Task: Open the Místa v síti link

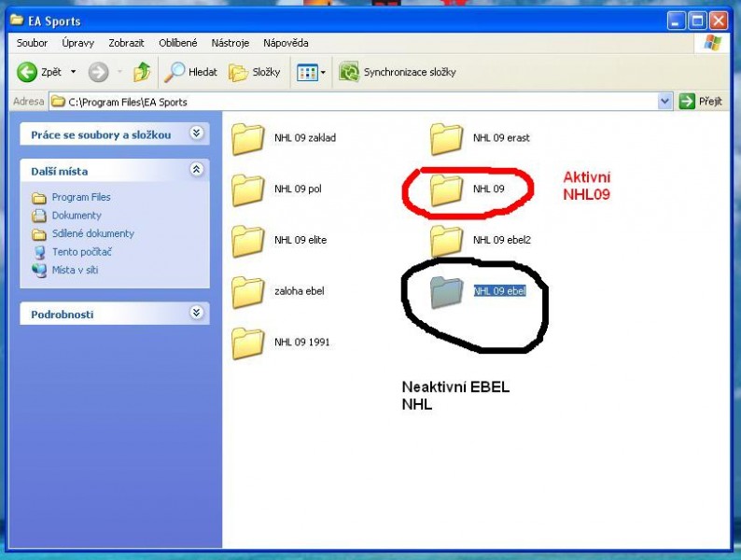Action: coord(76,270)
